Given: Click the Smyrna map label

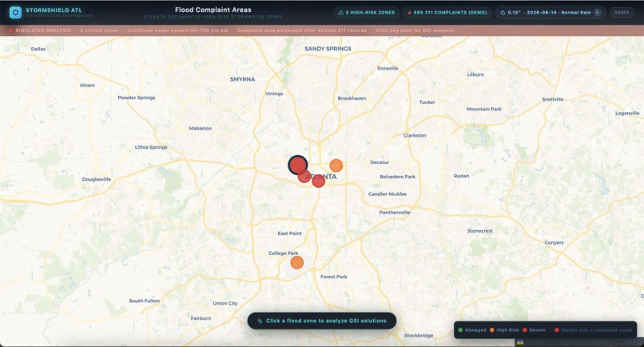Looking at the screenshot, I should click(242, 79).
